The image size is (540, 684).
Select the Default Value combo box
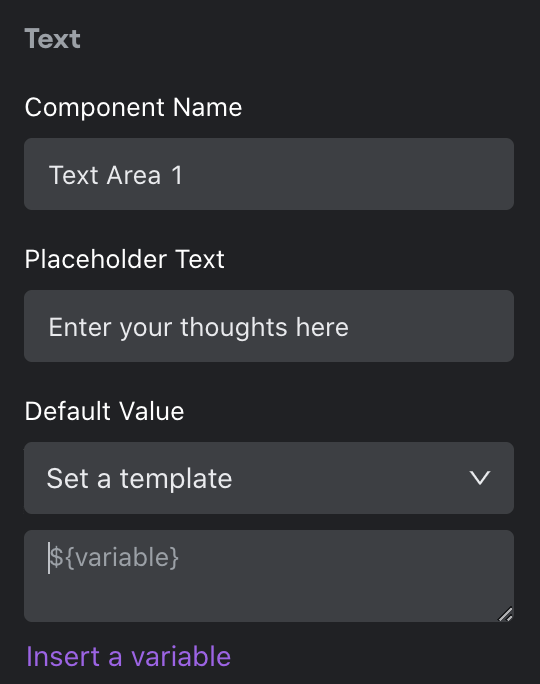coord(269,478)
